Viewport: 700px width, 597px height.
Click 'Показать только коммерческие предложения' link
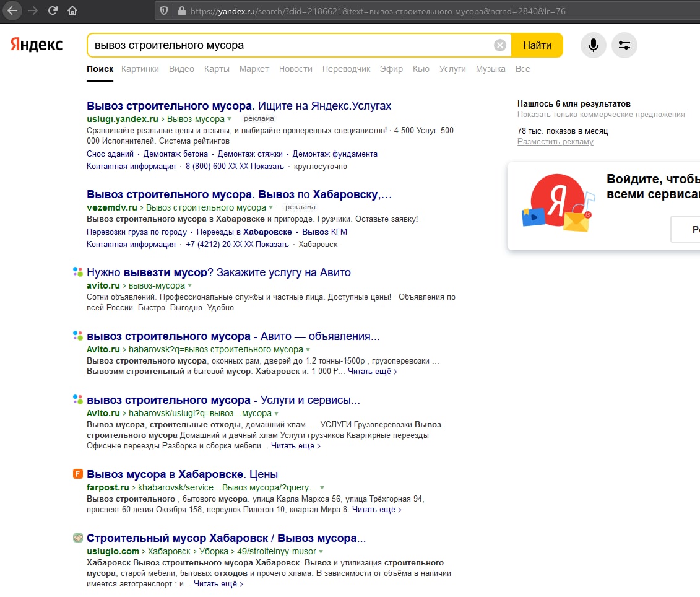click(601, 115)
